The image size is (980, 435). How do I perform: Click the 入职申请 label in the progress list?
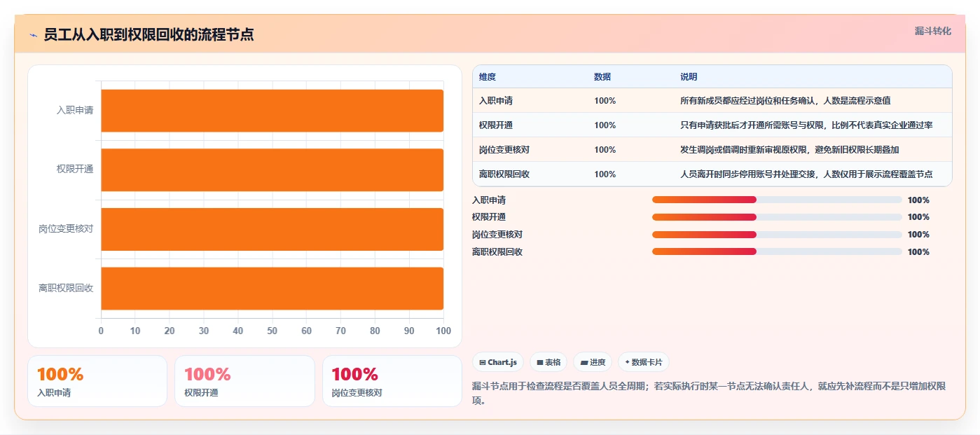click(489, 200)
